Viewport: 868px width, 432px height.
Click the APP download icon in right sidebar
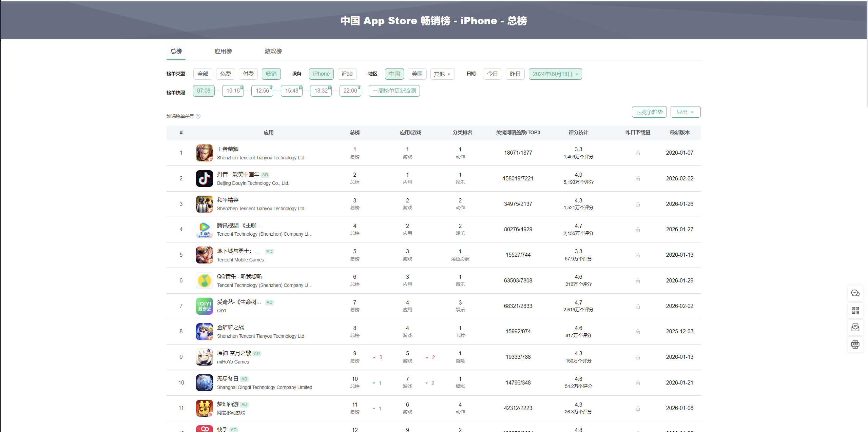click(x=855, y=345)
